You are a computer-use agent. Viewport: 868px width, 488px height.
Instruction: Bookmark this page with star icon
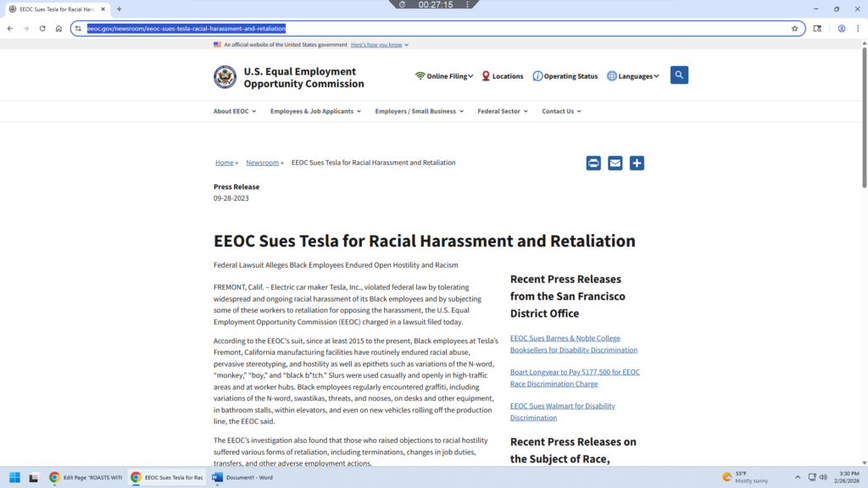(x=794, y=28)
